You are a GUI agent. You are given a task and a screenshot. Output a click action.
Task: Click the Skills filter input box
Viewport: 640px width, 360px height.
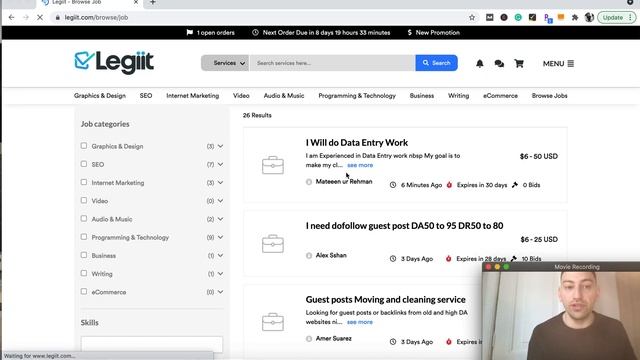[152, 344]
